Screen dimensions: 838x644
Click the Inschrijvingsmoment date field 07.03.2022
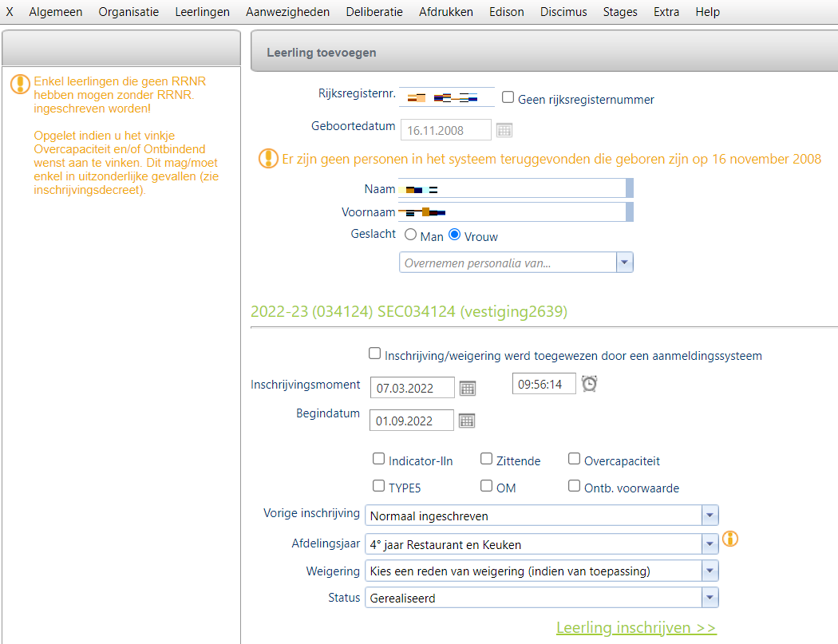412,388
